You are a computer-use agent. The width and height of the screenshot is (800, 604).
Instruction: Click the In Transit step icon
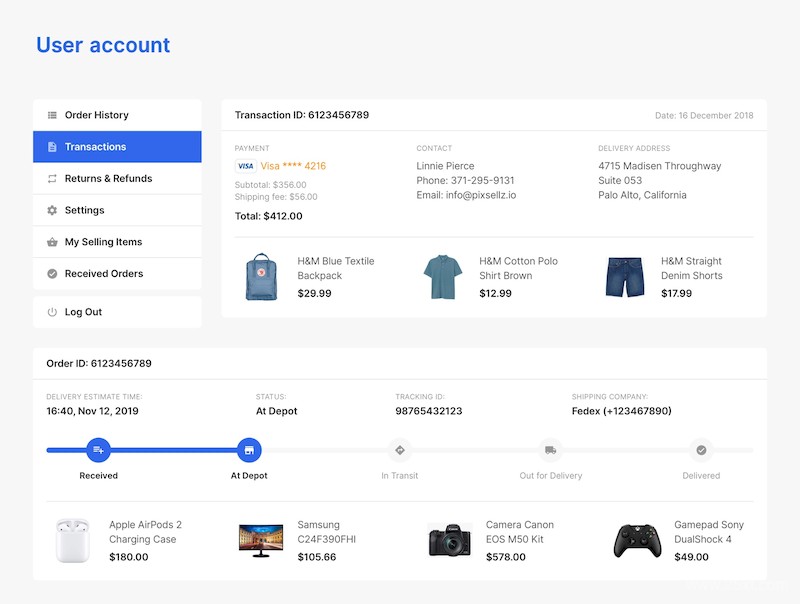click(x=399, y=450)
